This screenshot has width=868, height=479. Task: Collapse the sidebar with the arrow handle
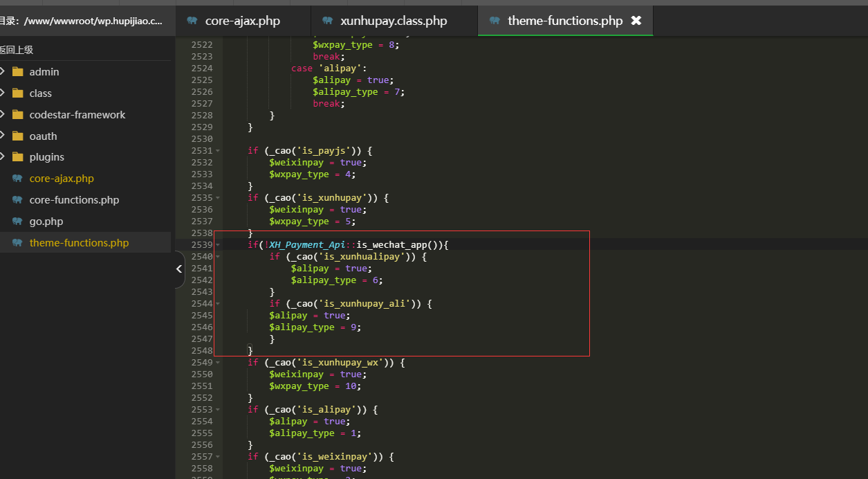point(178,269)
